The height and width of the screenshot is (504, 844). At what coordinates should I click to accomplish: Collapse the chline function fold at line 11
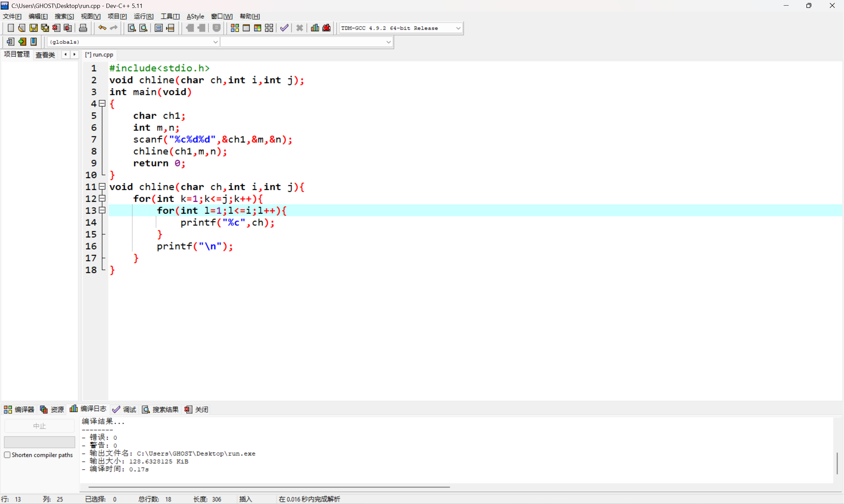[x=102, y=187]
